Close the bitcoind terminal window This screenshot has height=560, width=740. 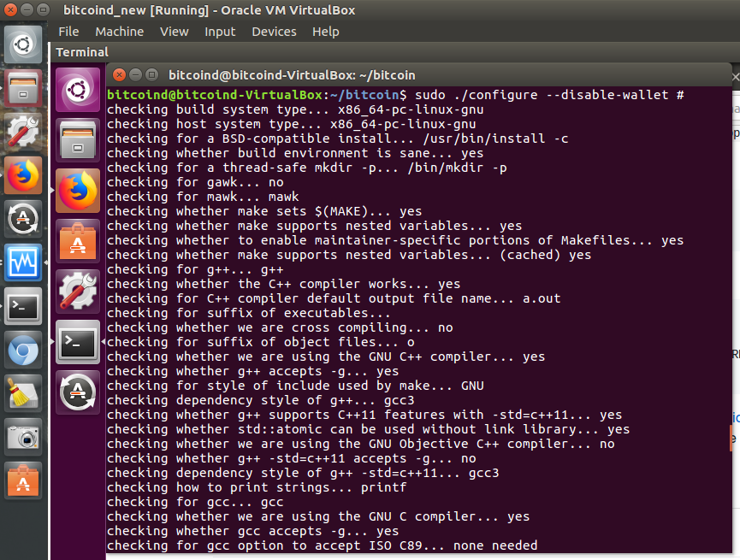click(120, 74)
